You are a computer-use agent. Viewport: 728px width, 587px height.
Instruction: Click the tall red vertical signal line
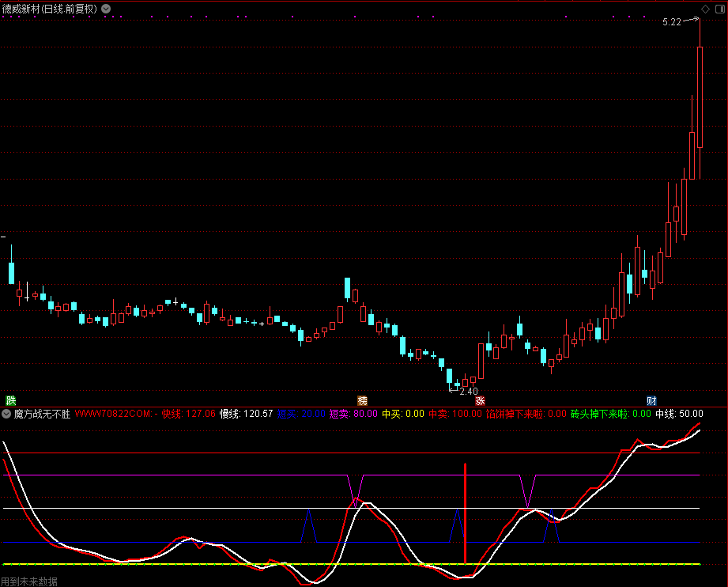click(465, 514)
